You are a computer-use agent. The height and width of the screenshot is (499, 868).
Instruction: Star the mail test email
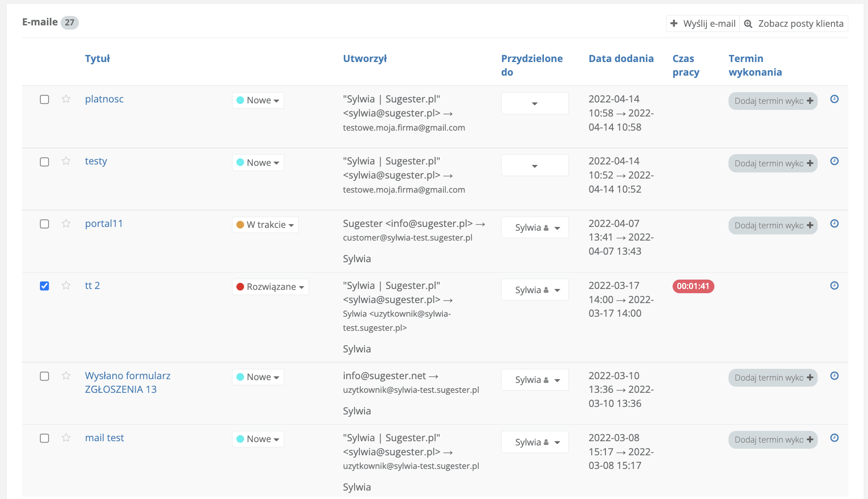pos(66,438)
